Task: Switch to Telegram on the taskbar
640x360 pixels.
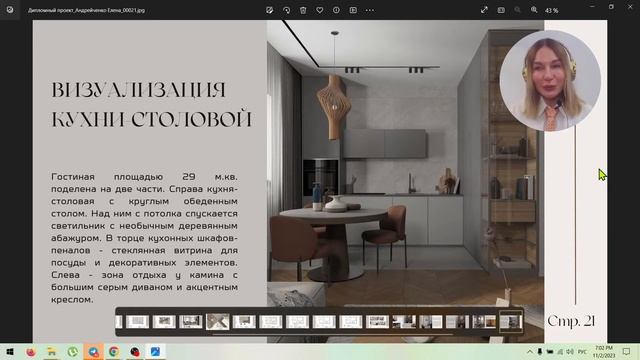Action: (93, 352)
